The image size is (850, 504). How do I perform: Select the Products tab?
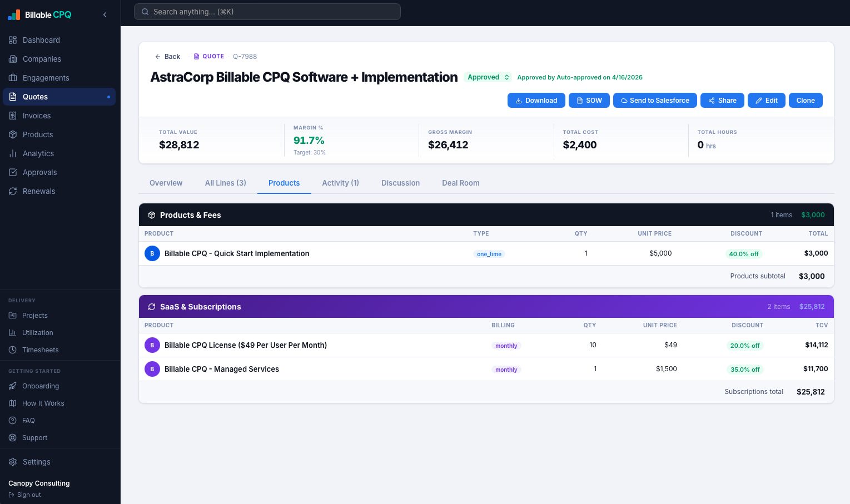tap(284, 183)
